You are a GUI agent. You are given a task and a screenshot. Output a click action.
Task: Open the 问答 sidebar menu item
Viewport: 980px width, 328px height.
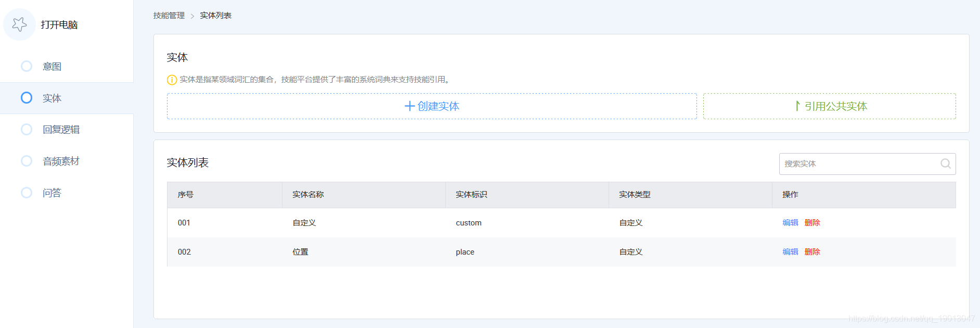pos(52,193)
